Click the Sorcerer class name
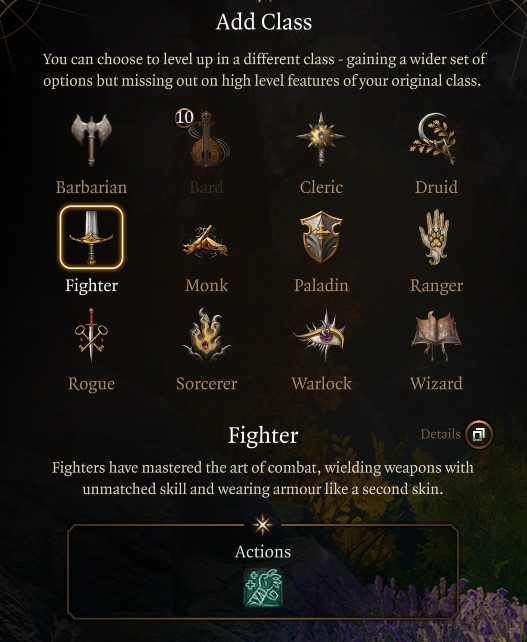This screenshot has width=527, height=642. coord(206,384)
